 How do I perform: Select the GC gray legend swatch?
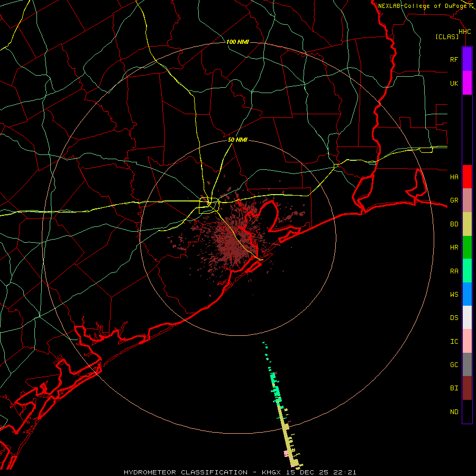(x=467, y=364)
